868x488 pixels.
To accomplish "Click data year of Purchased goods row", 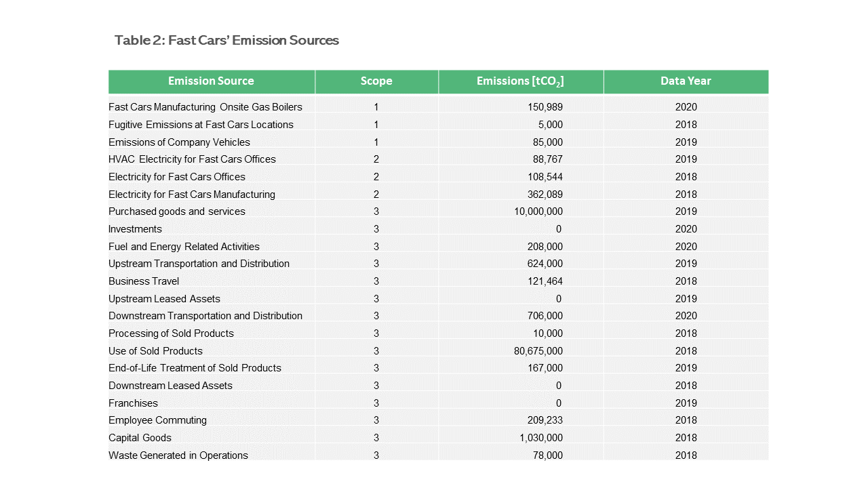I will point(686,211).
